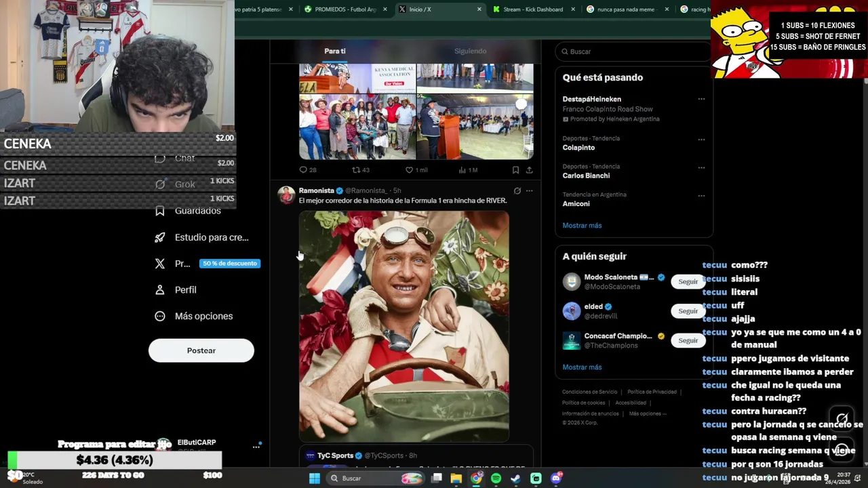This screenshot has height=488, width=868.
Task: Open Más opciones circle icon
Action: coord(160,316)
